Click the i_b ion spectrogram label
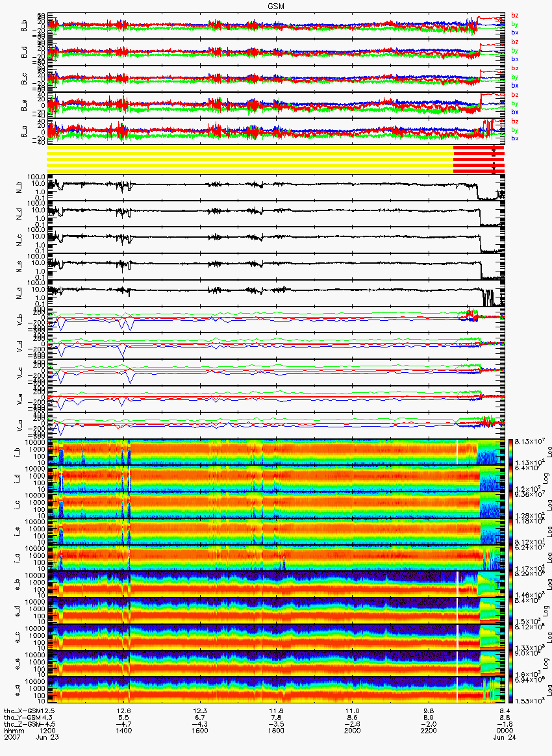 (x=18, y=452)
